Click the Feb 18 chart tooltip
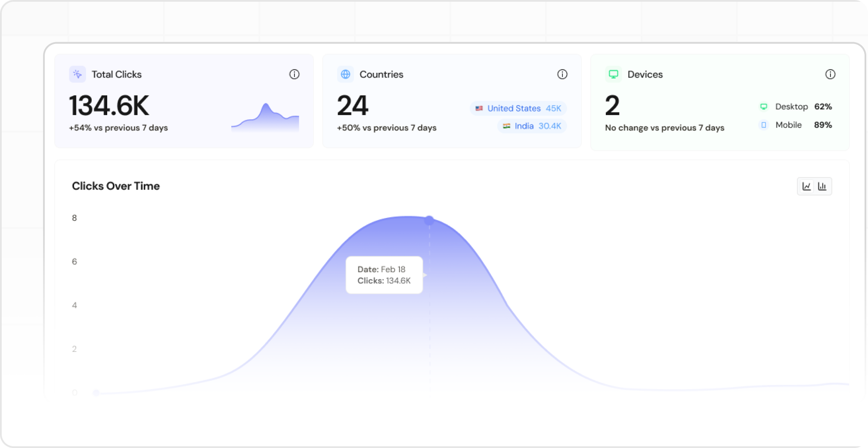This screenshot has width=868, height=448. 384,275
